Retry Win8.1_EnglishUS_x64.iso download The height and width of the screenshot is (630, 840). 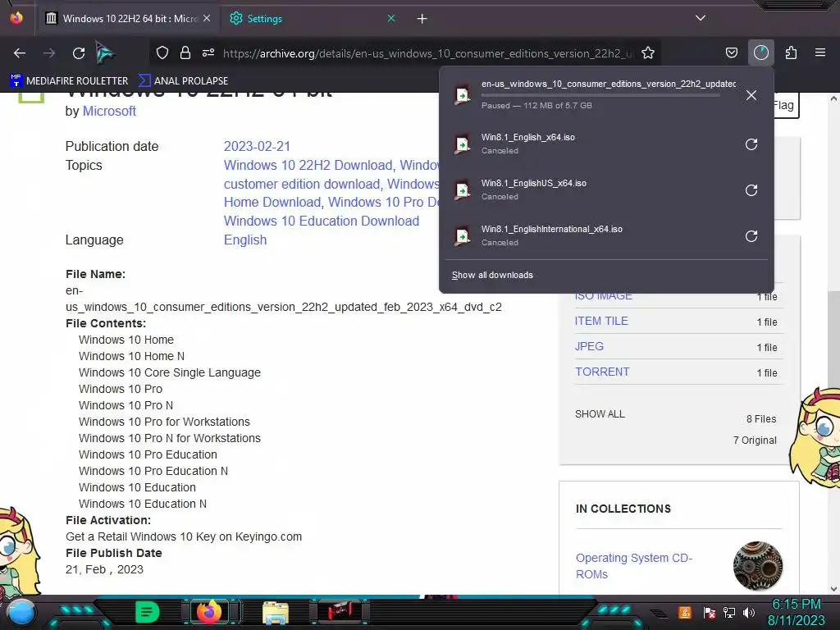pyautogui.click(x=751, y=190)
